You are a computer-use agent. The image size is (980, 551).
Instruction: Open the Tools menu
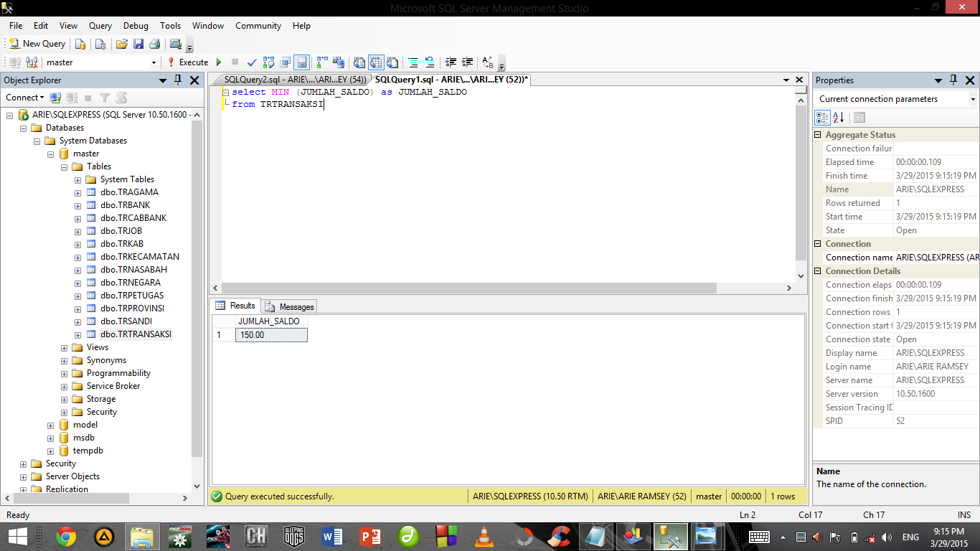pos(170,26)
